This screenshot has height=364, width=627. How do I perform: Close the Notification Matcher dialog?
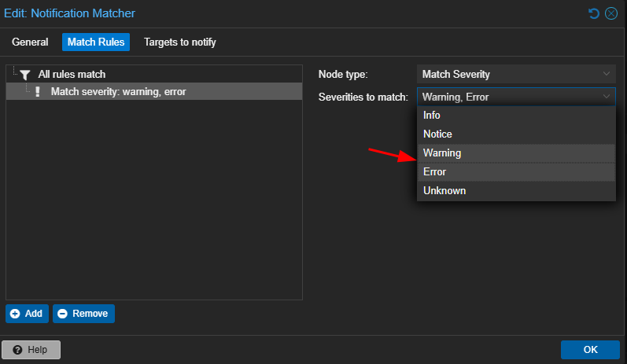611,13
